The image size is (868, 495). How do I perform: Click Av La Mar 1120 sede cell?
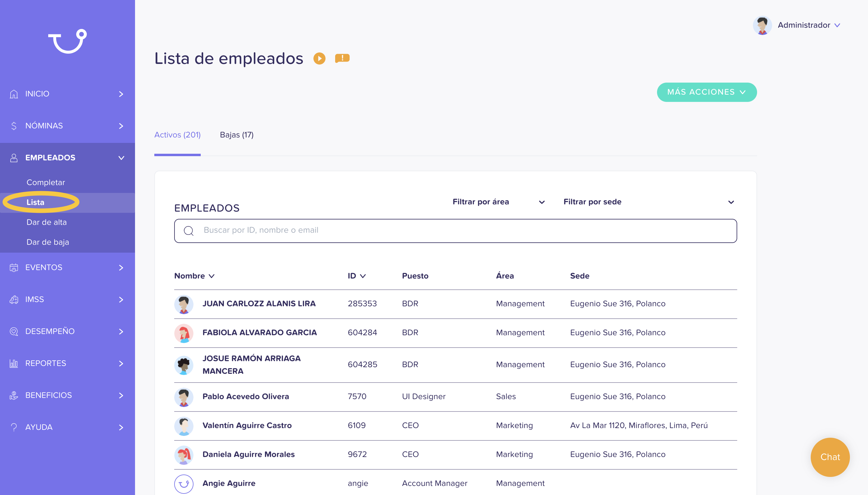tap(639, 425)
